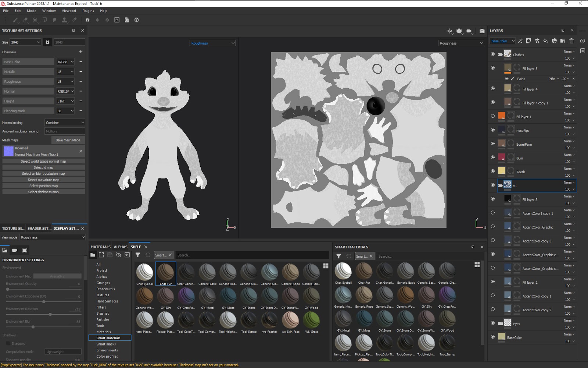Switch to the ALPHAS tab
Screen dimensions: 588x368
coord(120,247)
